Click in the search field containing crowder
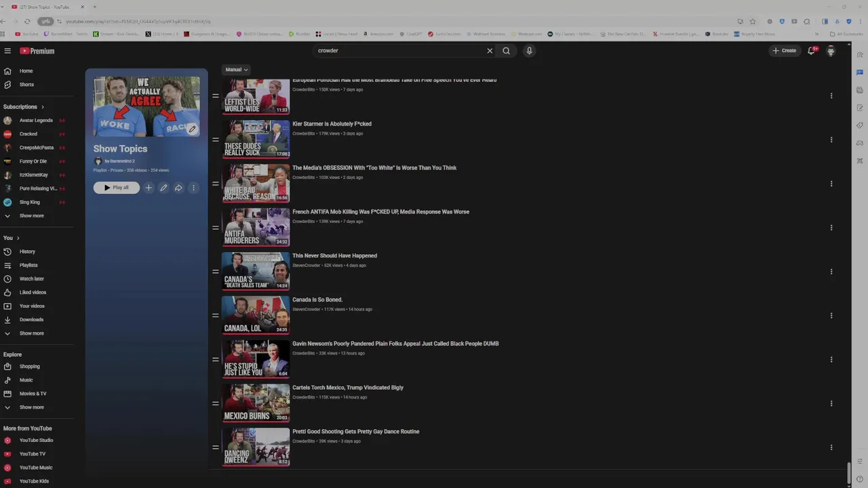The image size is (868, 488). pyautogui.click(x=399, y=51)
